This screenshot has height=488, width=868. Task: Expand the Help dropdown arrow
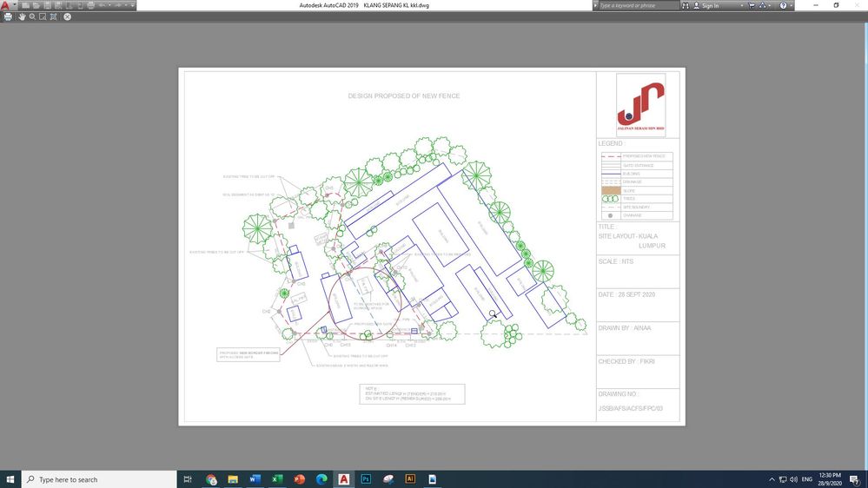coord(791,5)
